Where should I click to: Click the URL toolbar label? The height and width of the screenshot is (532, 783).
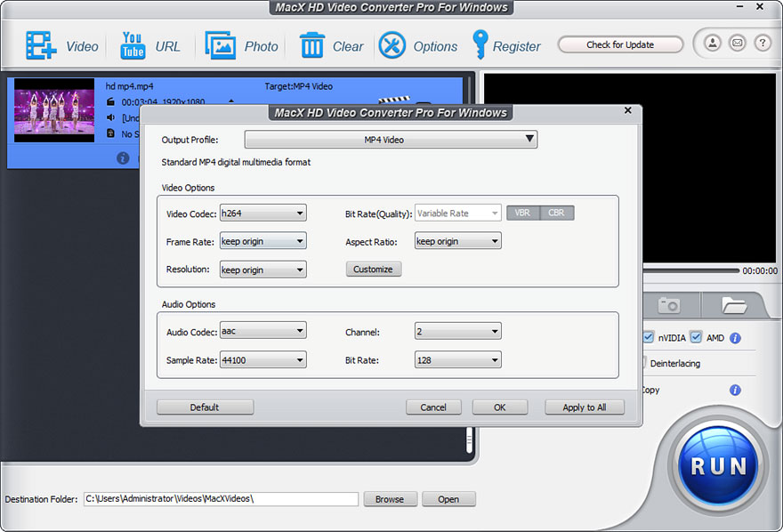click(x=167, y=46)
